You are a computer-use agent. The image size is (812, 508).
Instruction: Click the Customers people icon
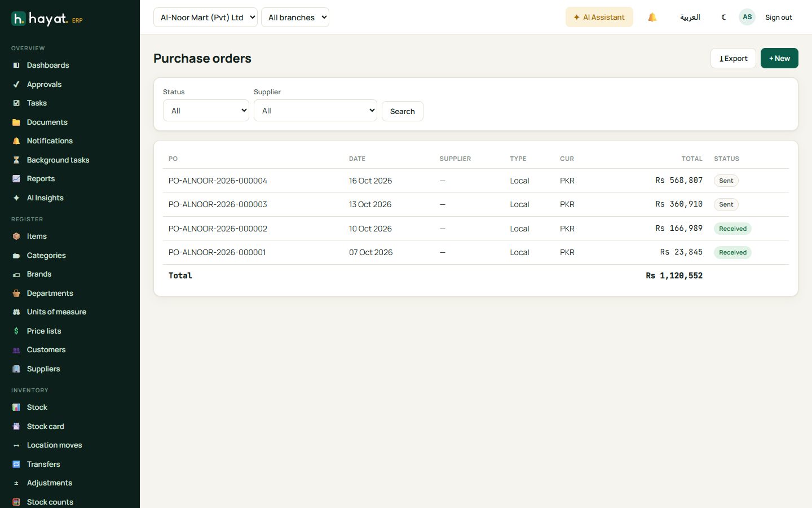(16, 350)
